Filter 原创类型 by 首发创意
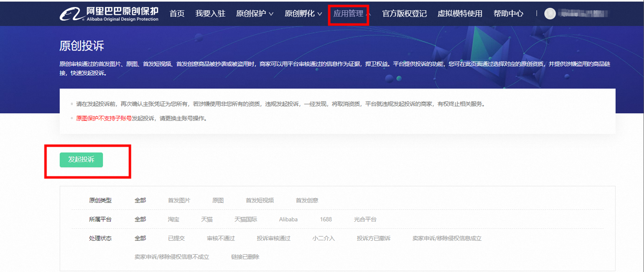Image resolution: width=644 pixels, height=272 pixels. click(x=307, y=201)
